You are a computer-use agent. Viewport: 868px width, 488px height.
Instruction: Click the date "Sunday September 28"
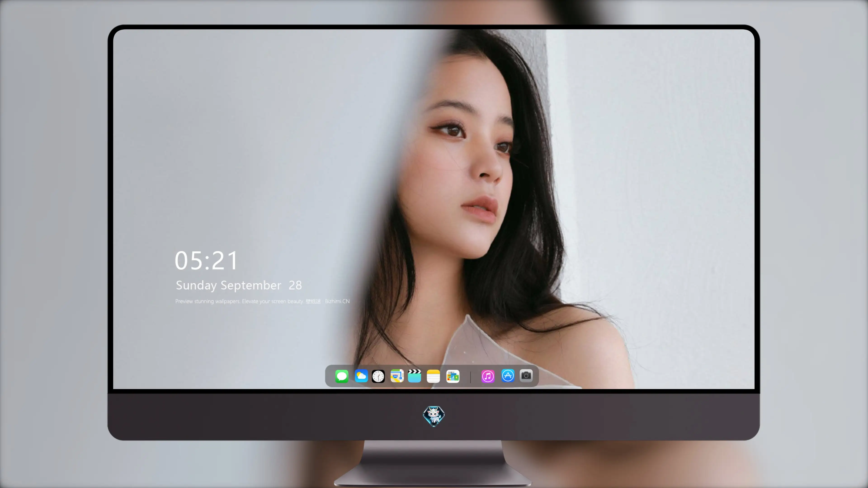[x=239, y=285]
